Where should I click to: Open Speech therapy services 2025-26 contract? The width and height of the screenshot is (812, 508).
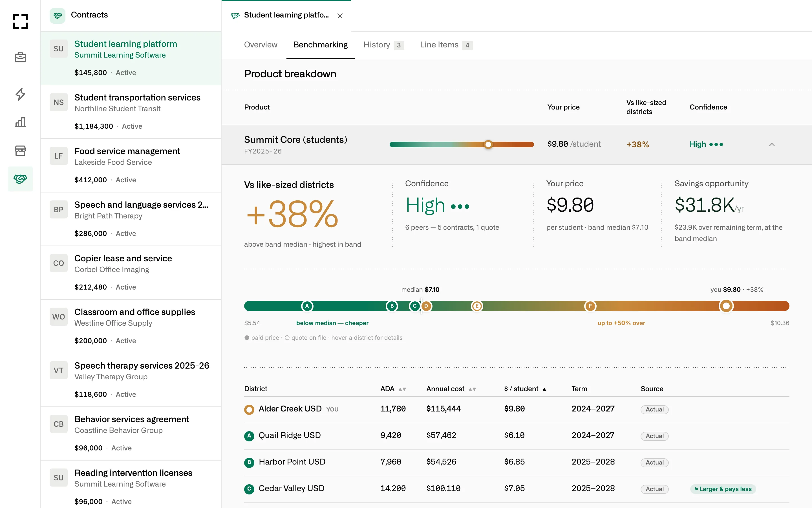pos(131,380)
